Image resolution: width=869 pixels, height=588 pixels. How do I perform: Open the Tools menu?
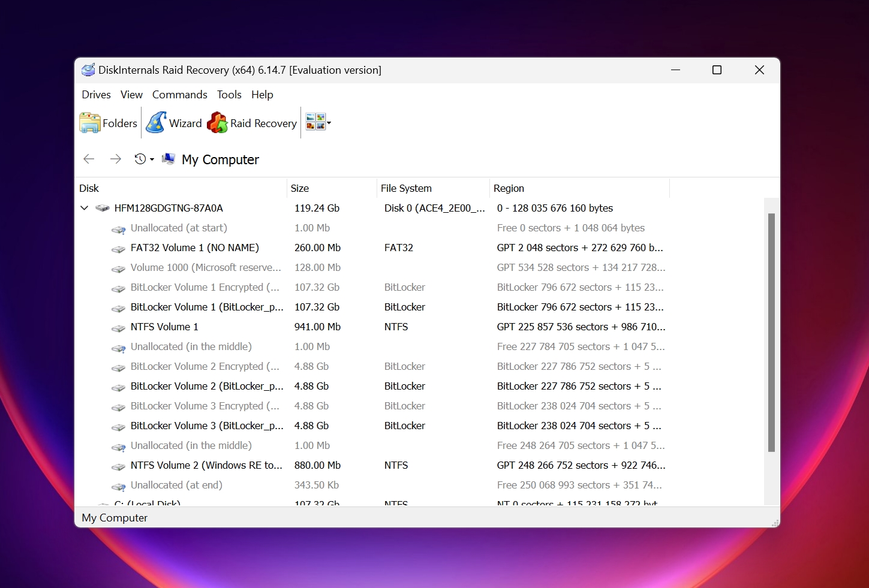[x=229, y=94]
